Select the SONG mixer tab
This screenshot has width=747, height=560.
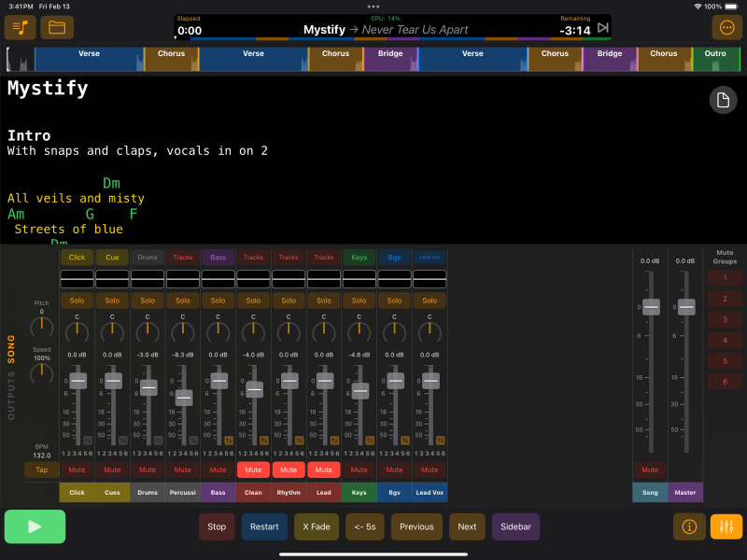[x=12, y=348]
